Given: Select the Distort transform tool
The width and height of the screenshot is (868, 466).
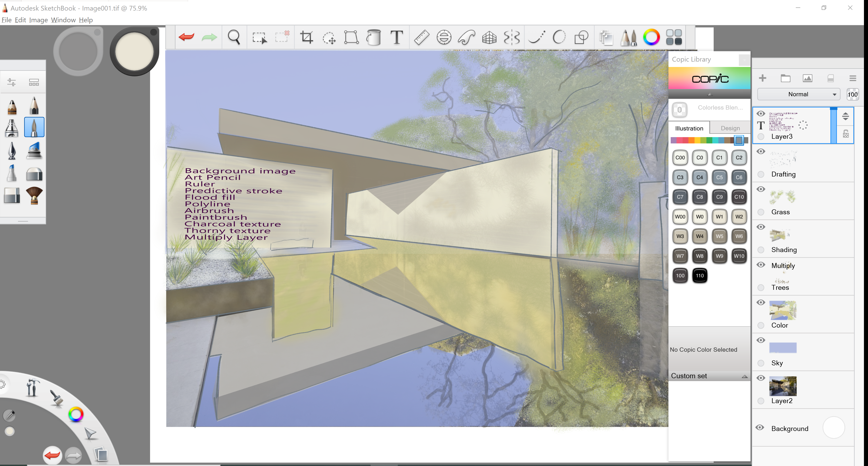Looking at the screenshot, I should pos(351,37).
